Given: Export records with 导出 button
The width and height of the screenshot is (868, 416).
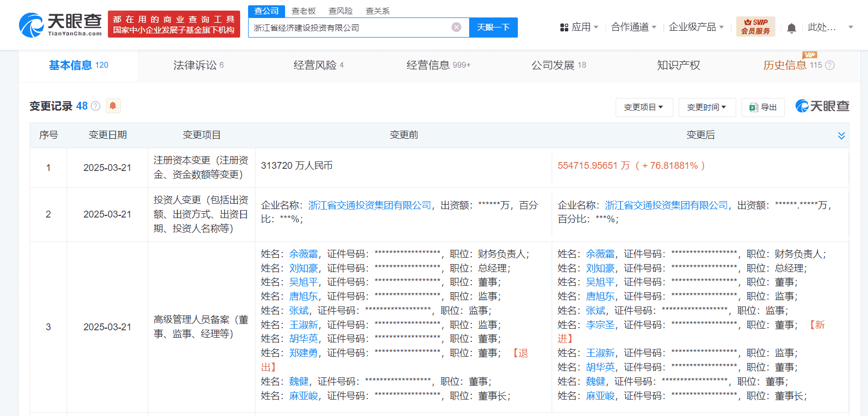Looking at the screenshot, I should point(763,107).
